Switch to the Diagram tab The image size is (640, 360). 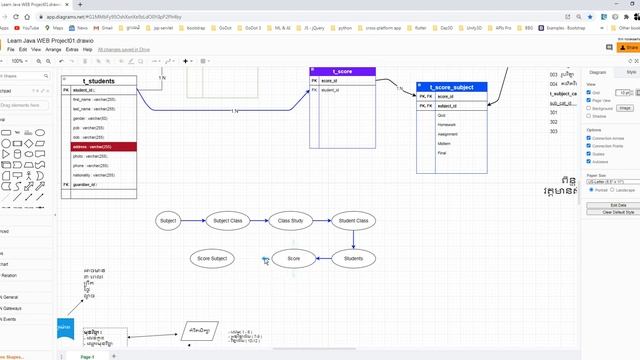[x=598, y=72]
